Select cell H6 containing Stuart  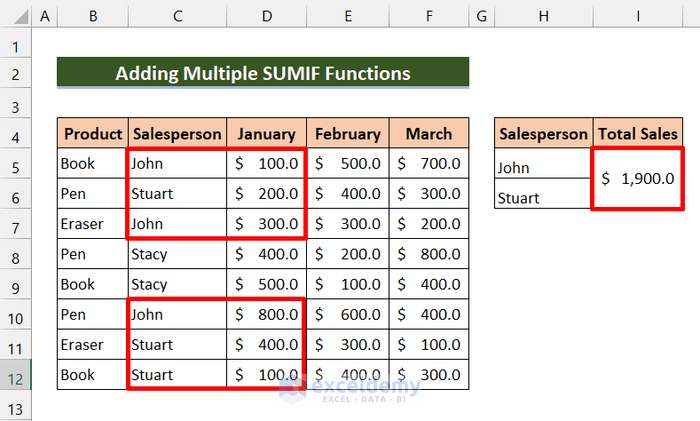click(544, 198)
